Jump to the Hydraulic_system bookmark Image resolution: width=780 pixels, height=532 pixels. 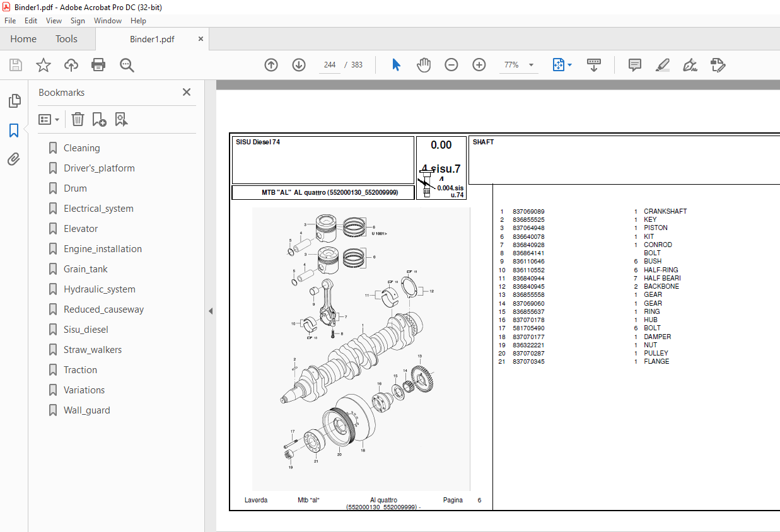click(100, 289)
